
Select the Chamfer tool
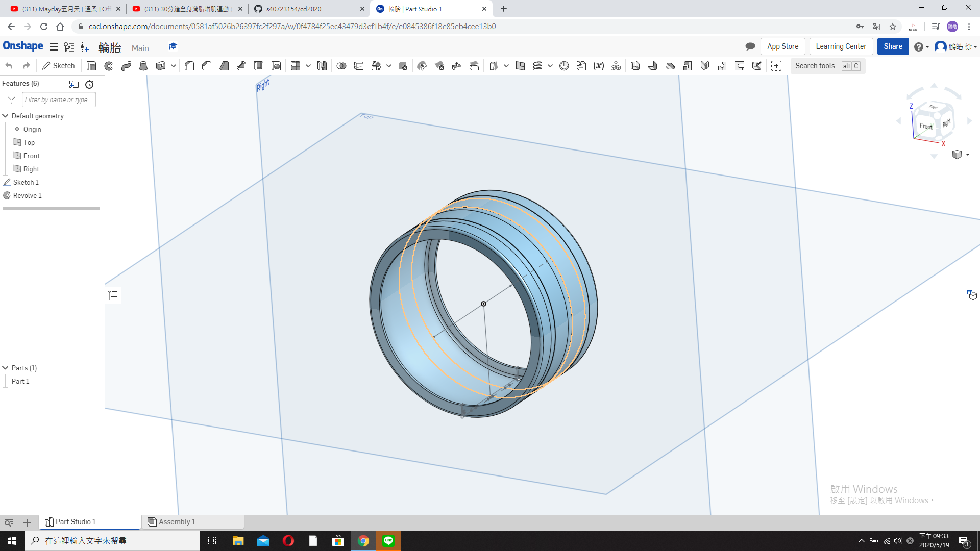207,66
